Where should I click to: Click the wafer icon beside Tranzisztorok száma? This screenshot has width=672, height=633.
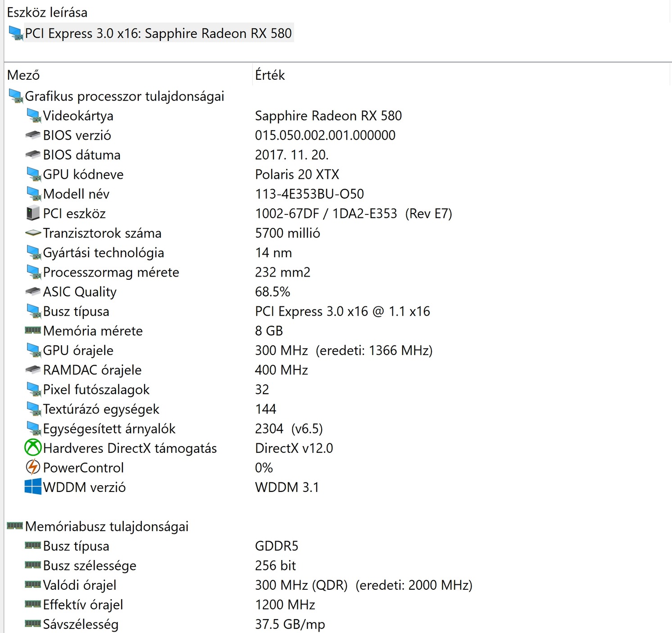tap(32, 233)
